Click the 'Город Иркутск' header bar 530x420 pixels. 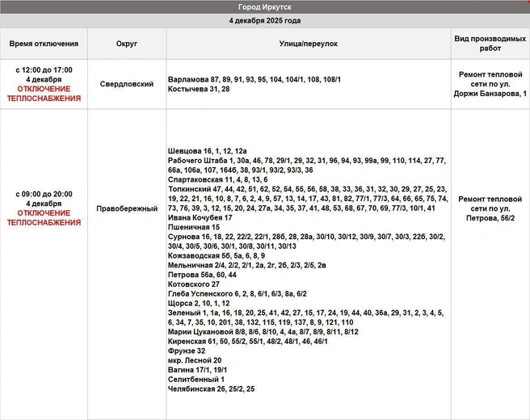pos(265,6)
